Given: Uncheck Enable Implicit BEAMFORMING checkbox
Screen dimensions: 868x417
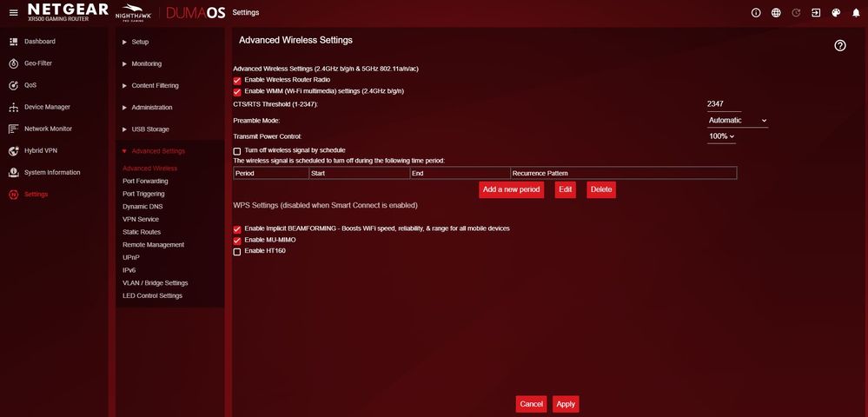Looking at the screenshot, I should point(237,228).
